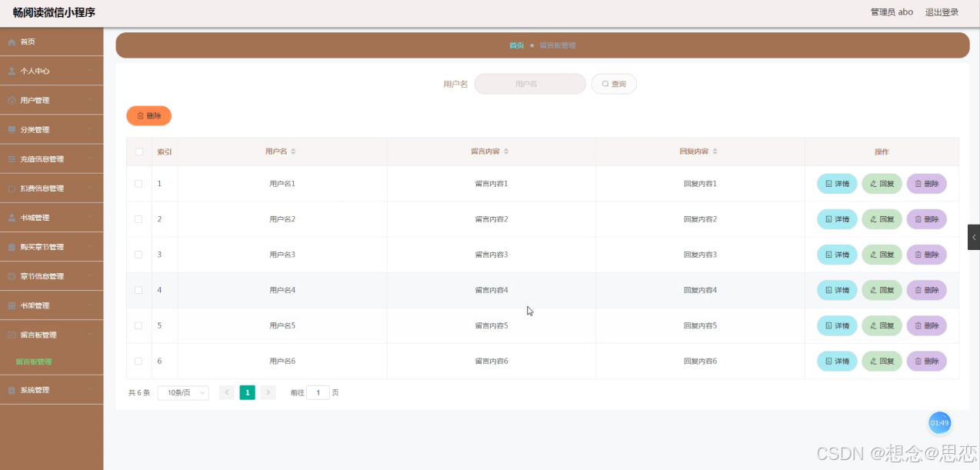
Task: Open 详情 for row 用户名1
Action: 837,184
